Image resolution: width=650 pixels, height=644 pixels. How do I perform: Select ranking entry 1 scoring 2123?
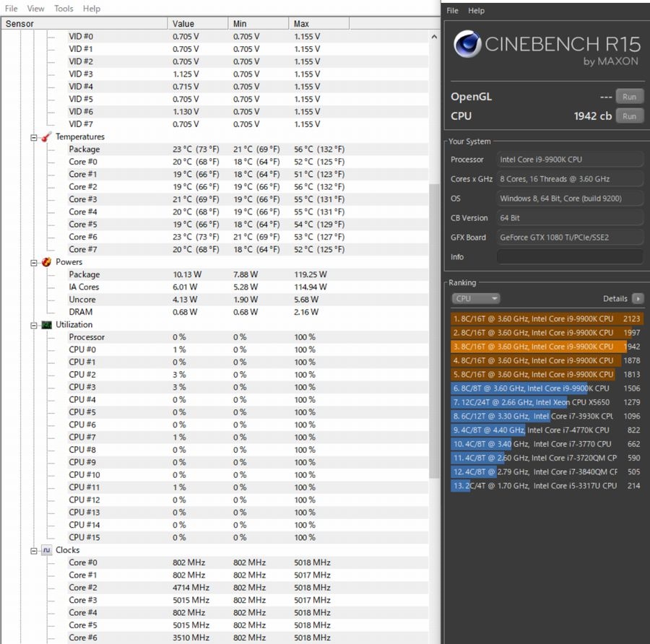tap(547, 318)
